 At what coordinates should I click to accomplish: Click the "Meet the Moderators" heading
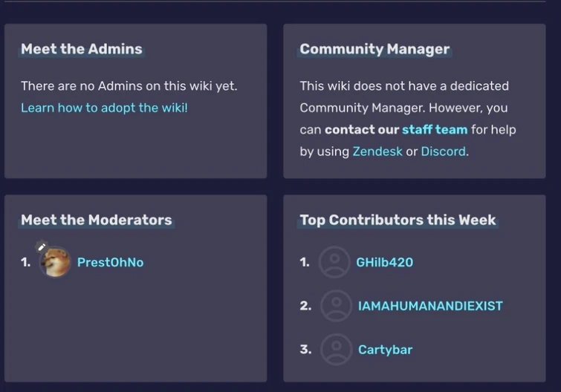(x=97, y=220)
